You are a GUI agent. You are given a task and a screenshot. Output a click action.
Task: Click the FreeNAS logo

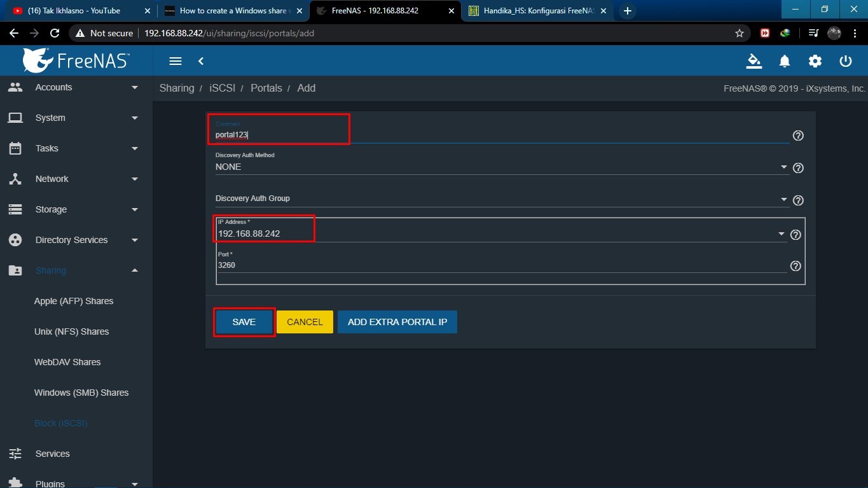76,60
